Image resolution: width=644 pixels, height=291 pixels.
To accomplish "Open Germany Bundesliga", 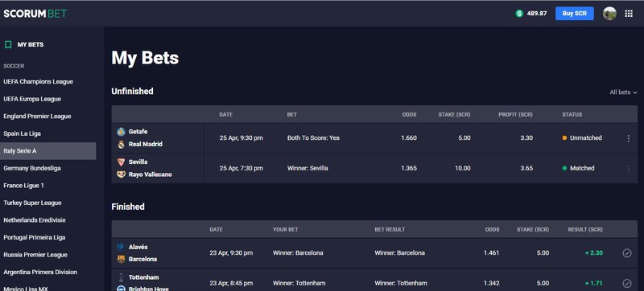I will (32, 168).
